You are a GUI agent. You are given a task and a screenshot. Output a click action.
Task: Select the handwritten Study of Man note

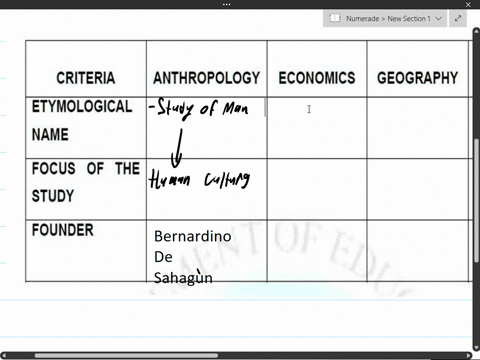pos(199,108)
